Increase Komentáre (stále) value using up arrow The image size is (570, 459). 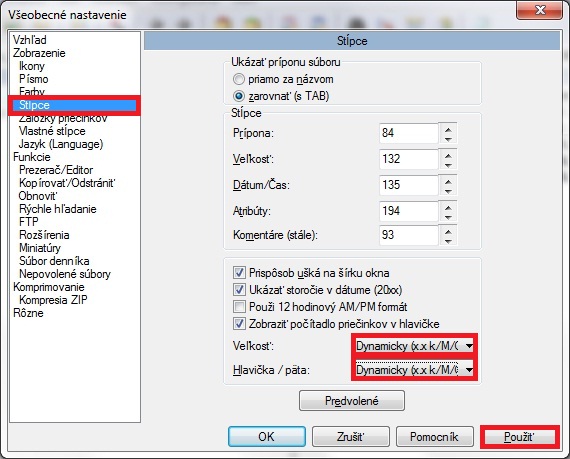tap(448, 231)
